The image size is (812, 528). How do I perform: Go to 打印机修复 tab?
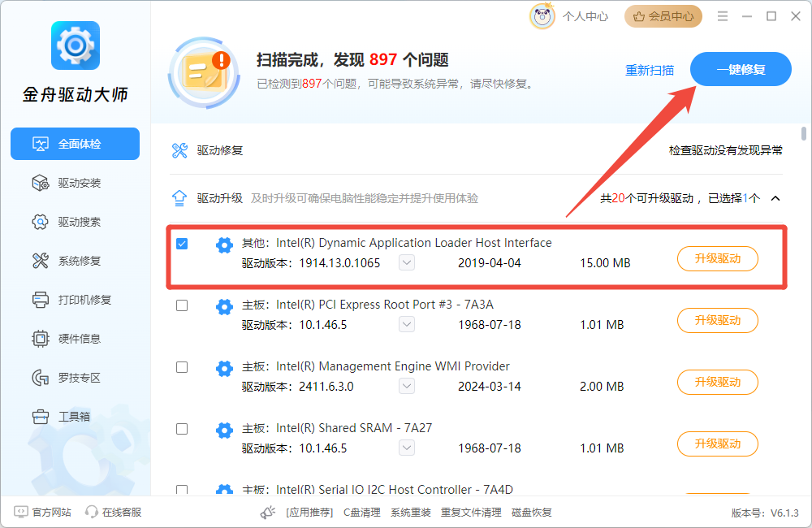(x=75, y=300)
